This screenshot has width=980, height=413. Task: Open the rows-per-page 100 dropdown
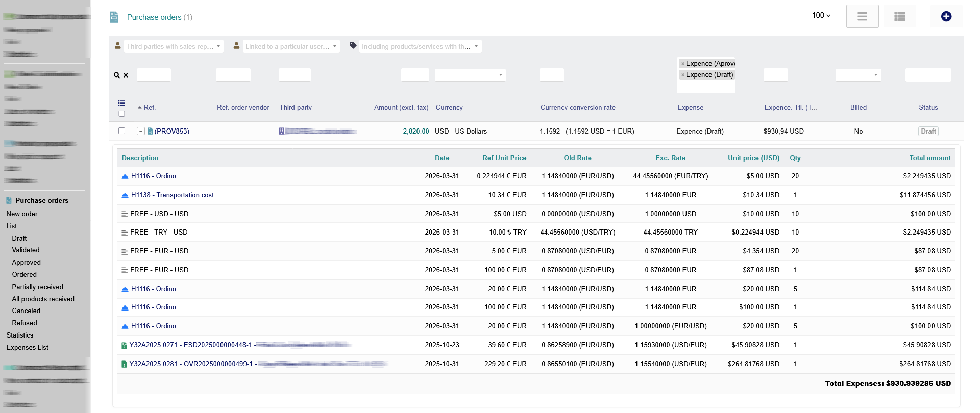pyautogui.click(x=821, y=16)
